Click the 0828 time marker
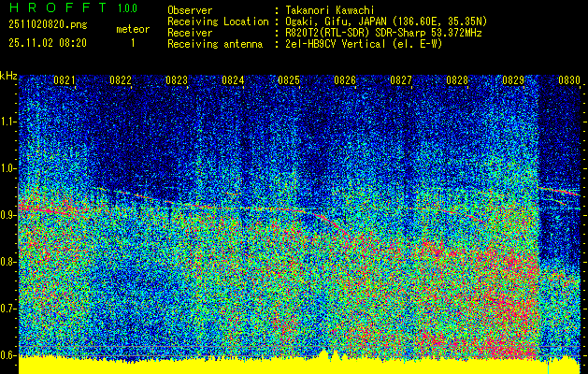The height and width of the screenshot is (374, 588). 457,80
